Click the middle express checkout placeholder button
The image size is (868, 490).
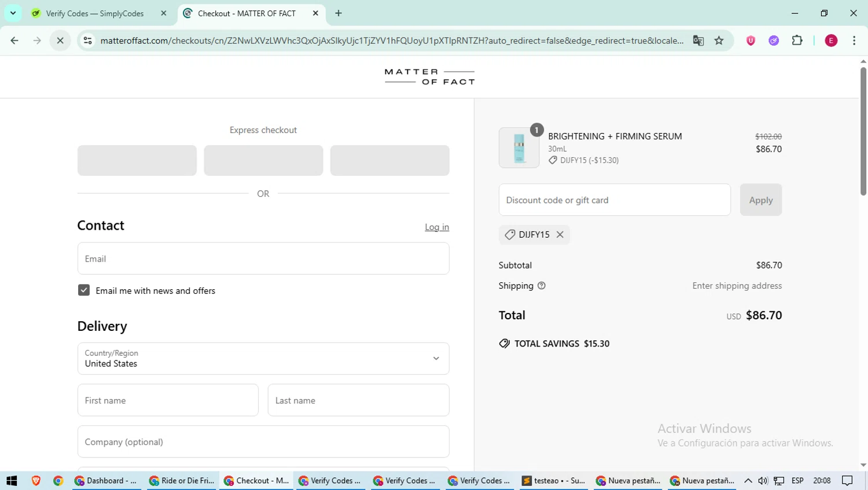pyautogui.click(x=263, y=160)
